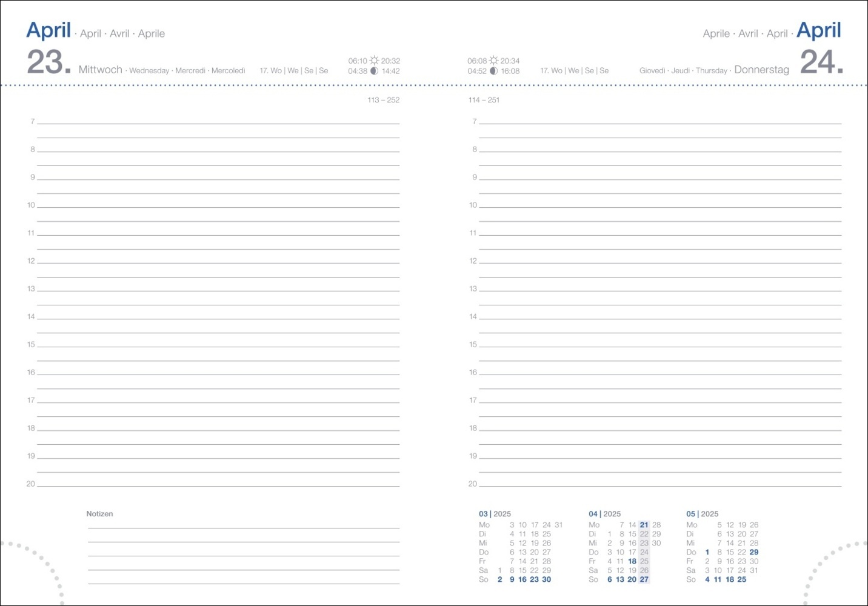Click the 15 o'clock line on the April 24 page

tap(660, 346)
